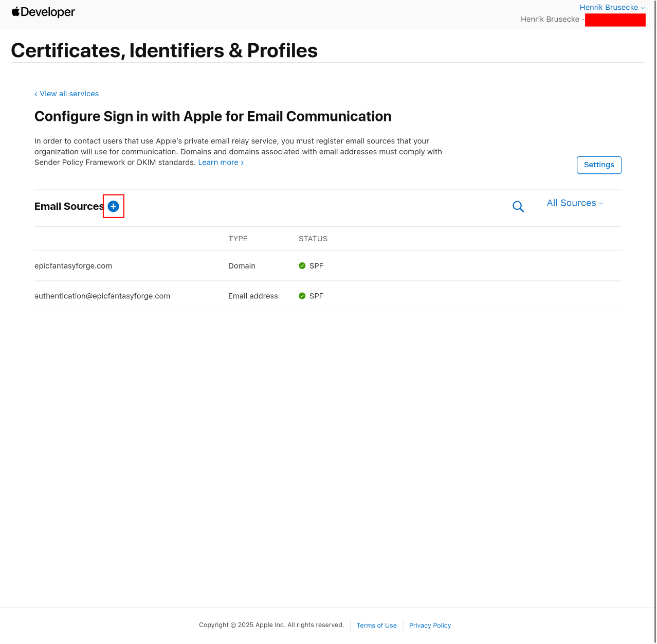Click green check icon for epicfantasyforge.com
The height and width of the screenshot is (644, 657).
302,266
